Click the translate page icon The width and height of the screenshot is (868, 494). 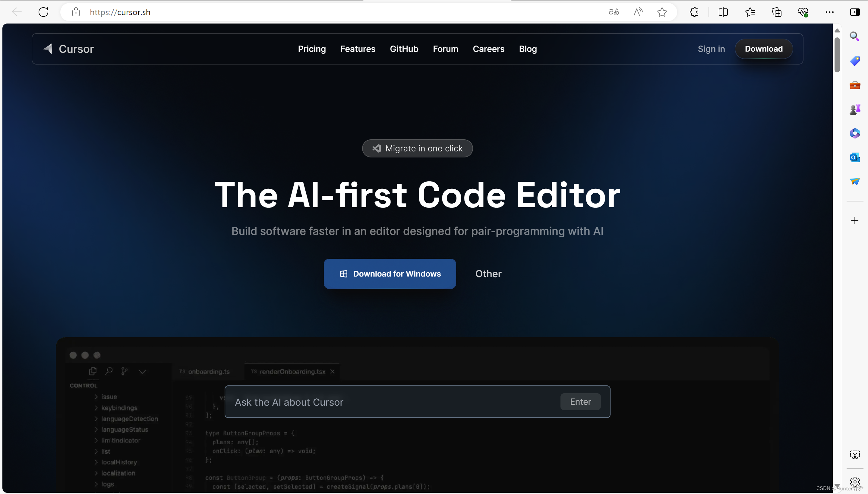(x=613, y=12)
